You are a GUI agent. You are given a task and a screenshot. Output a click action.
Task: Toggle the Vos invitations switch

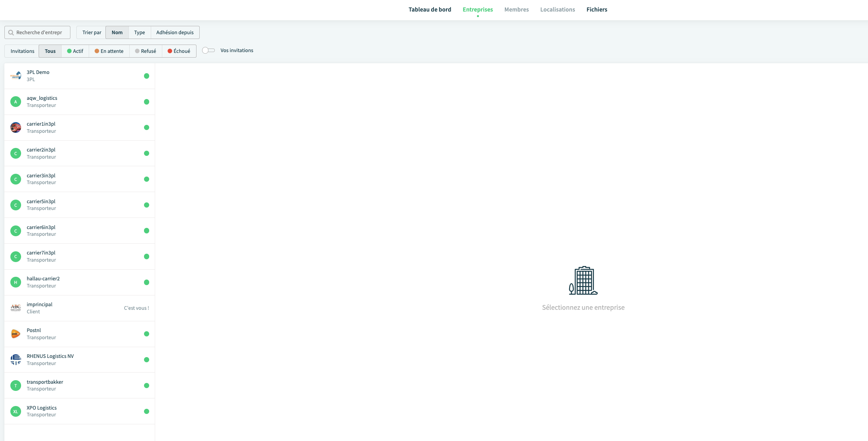[208, 51]
